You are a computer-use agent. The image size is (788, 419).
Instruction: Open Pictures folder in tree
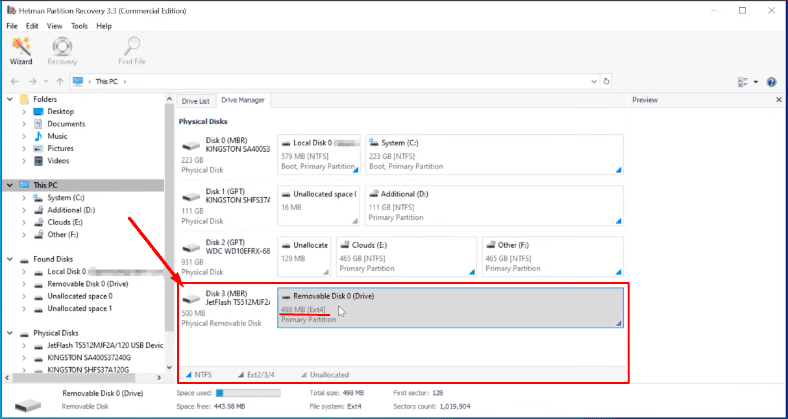pyautogui.click(x=60, y=148)
